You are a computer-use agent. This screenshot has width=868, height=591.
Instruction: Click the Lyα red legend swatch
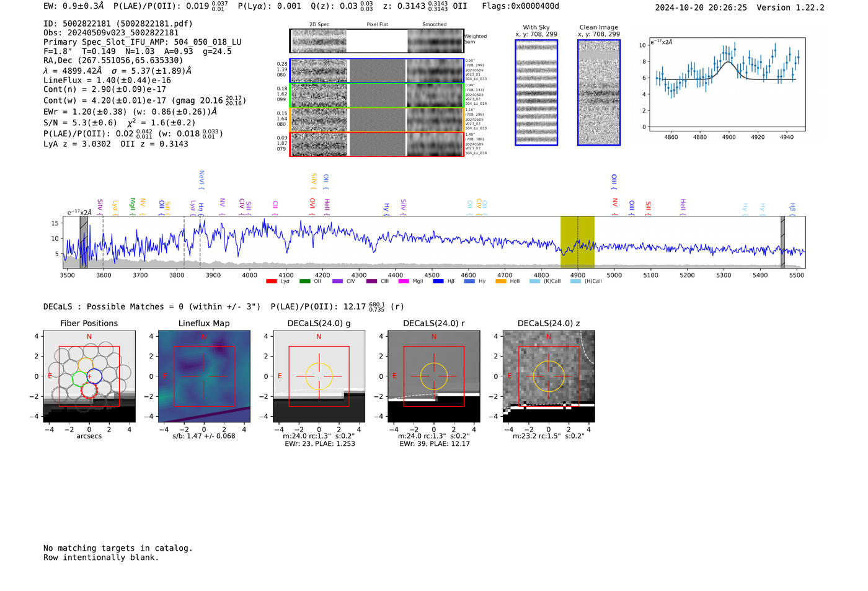271,282
